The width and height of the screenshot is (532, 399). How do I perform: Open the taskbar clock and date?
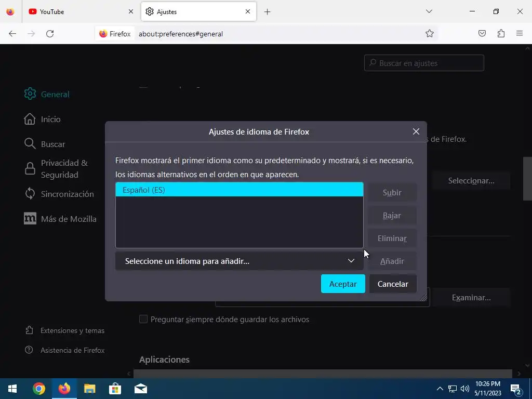[488, 389]
